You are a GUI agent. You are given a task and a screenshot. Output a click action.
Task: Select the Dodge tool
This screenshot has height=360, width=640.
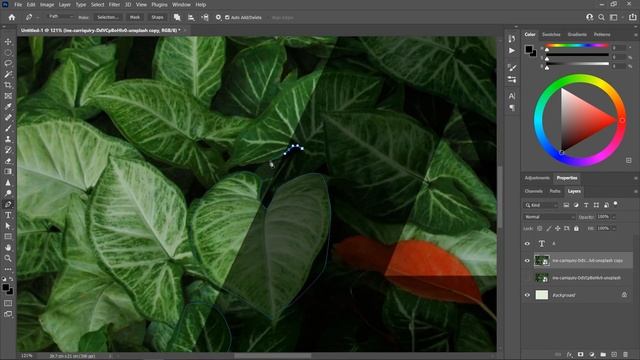8,193
